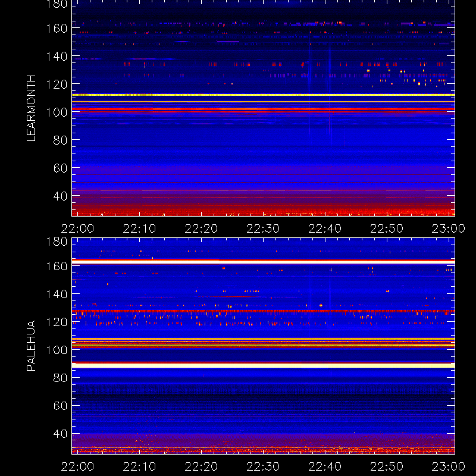Select Learmonth plot's 22:20 time label
The image size is (476, 476).
[x=201, y=228]
